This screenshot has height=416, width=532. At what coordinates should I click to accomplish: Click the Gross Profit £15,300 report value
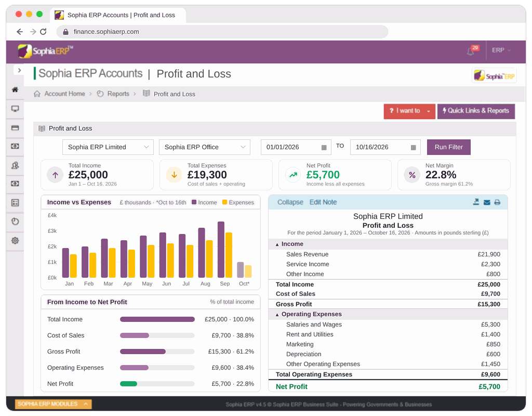point(489,304)
